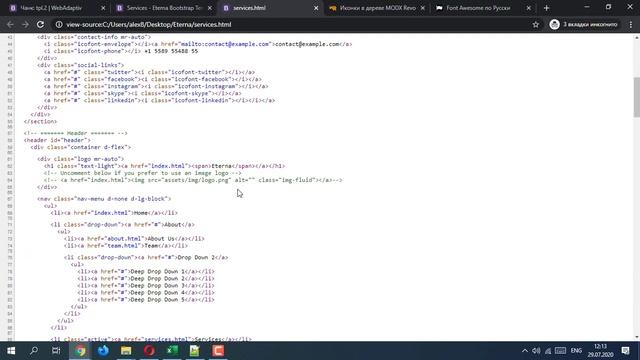Open Chrome from the taskbar
Image resolution: width=640 pixels, height=360 pixels.
[80, 351]
